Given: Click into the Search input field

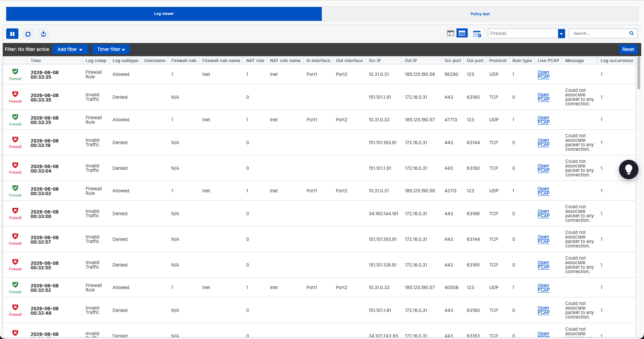Looking at the screenshot, I should [600, 33].
